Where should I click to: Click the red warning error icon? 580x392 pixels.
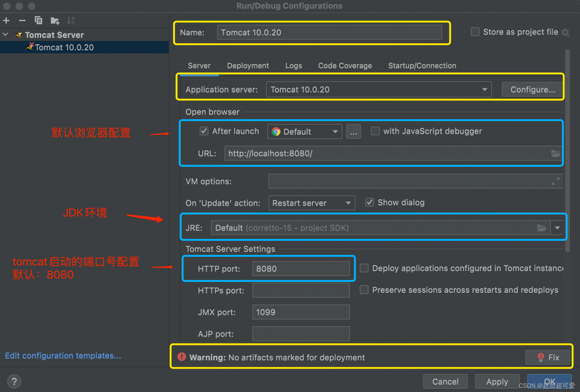[x=182, y=357]
